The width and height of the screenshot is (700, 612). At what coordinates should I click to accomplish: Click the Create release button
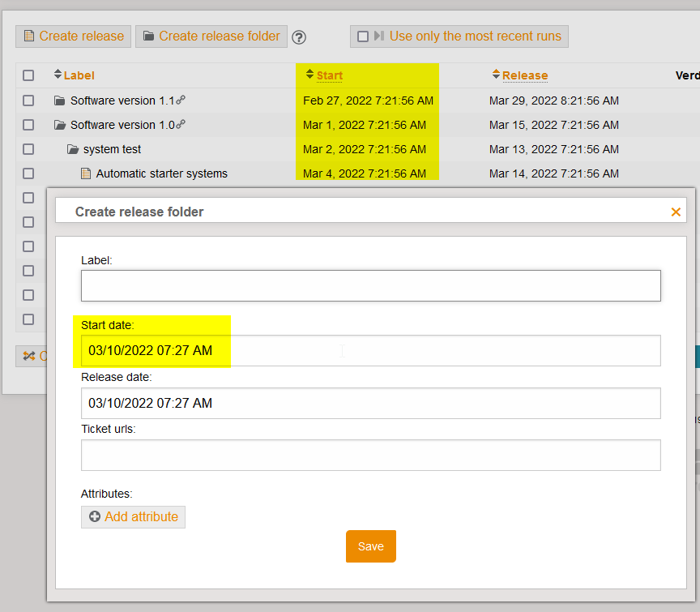click(74, 36)
